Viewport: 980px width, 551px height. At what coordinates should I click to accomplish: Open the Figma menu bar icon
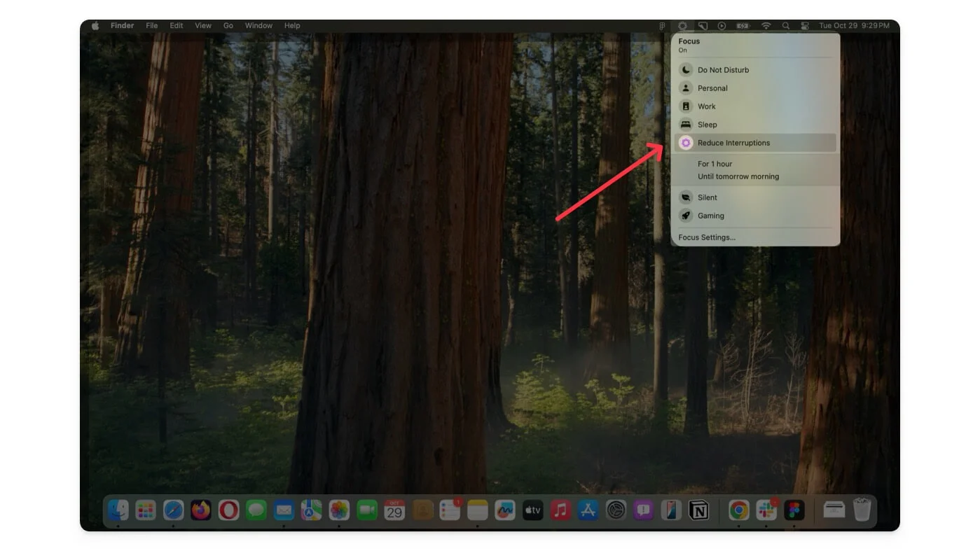tap(662, 26)
